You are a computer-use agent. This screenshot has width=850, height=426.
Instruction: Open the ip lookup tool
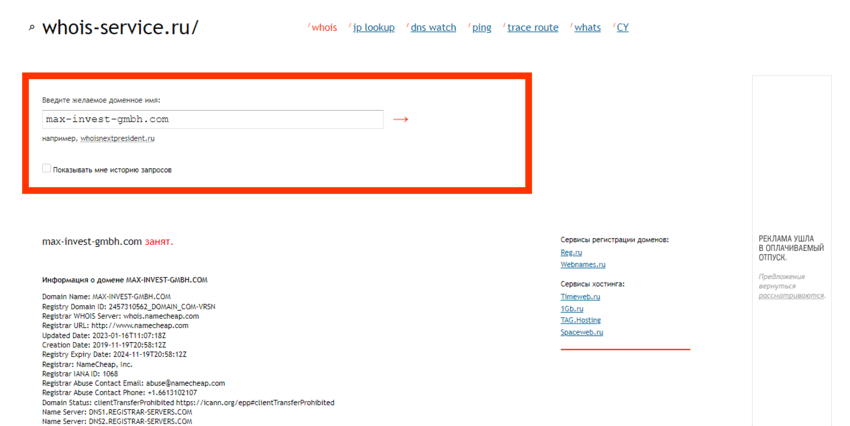pos(374,27)
